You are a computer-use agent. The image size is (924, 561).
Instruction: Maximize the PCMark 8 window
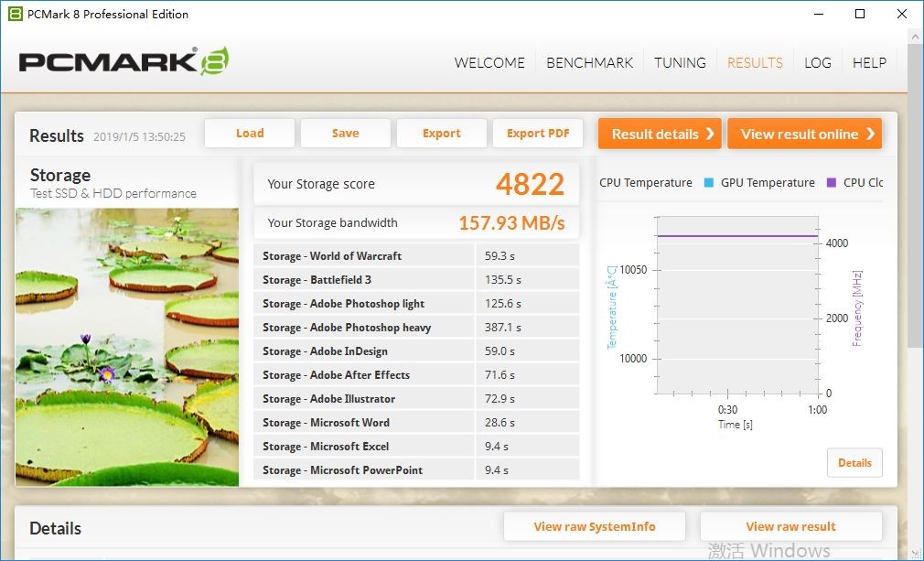[860, 14]
